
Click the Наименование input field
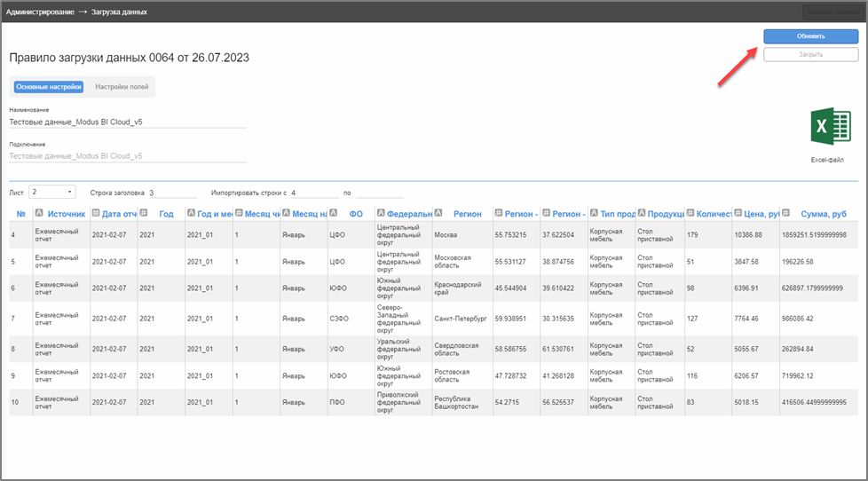pyautogui.click(x=127, y=122)
